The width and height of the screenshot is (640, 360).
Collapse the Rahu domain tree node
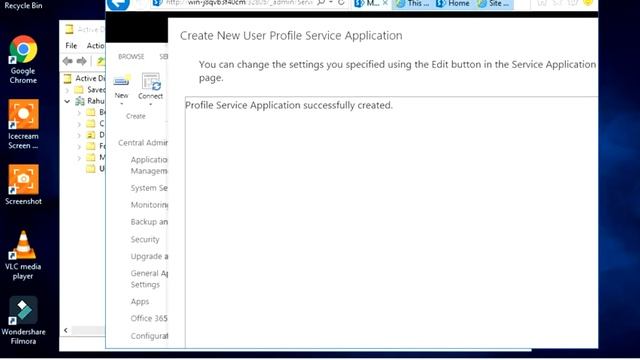[67, 101]
